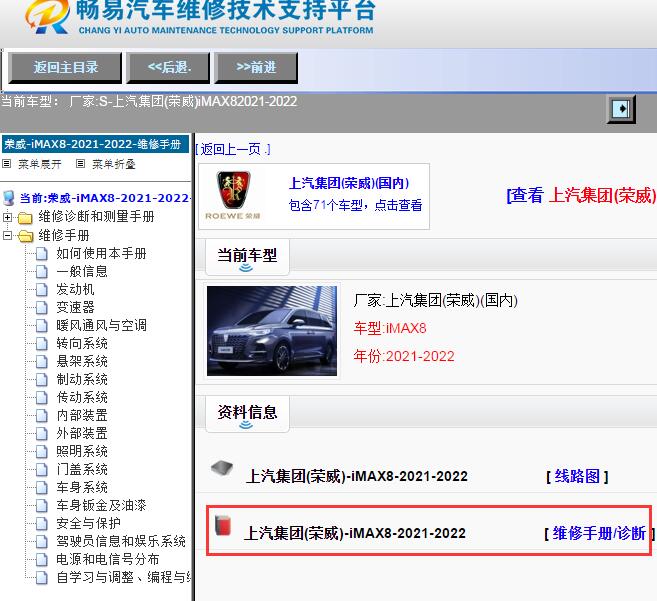Select the 当前车型 tab

(x=247, y=256)
